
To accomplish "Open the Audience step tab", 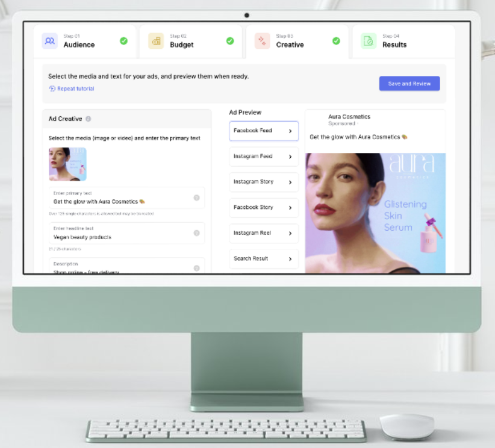I will tap(85, 41).
